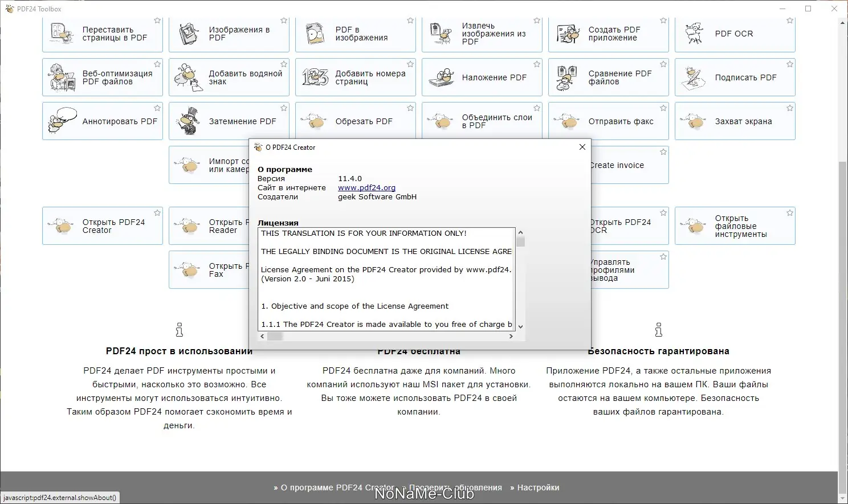Open the Аннотировать PDF tool
This screenshot has height=504, width=848.
coord(103,121)
